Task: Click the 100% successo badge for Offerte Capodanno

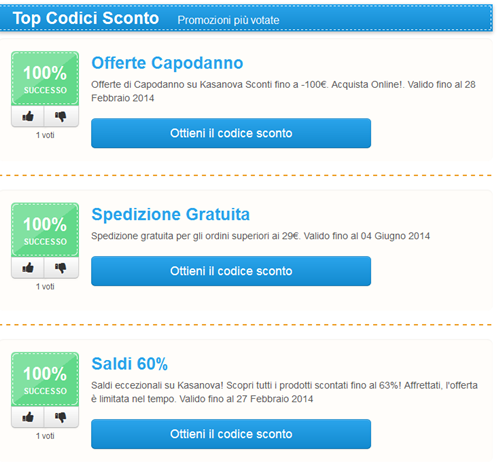Action: point(45,79)
